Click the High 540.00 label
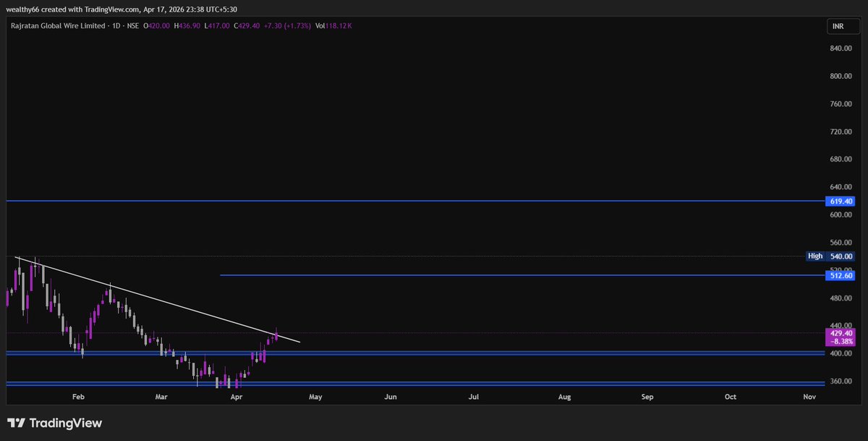868x441 pixels. click(x=829, y=256)
